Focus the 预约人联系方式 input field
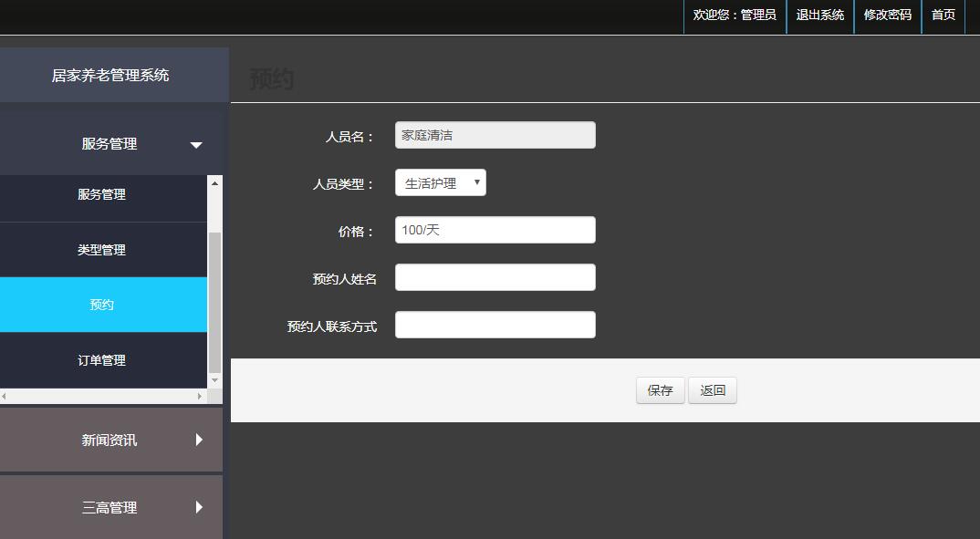The height and width of the screenshot is (539, 980). pyautogui.click(x=495, y=326)
